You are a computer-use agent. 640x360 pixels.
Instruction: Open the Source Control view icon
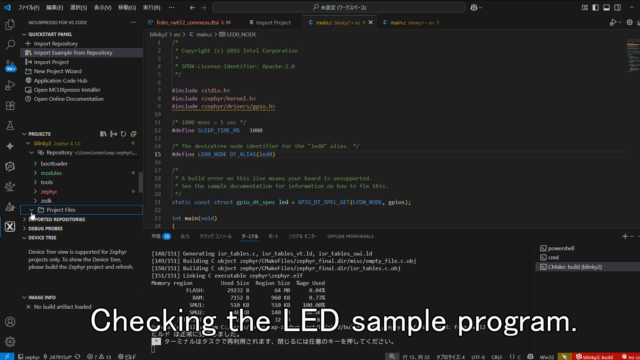(x=10, y=65)
